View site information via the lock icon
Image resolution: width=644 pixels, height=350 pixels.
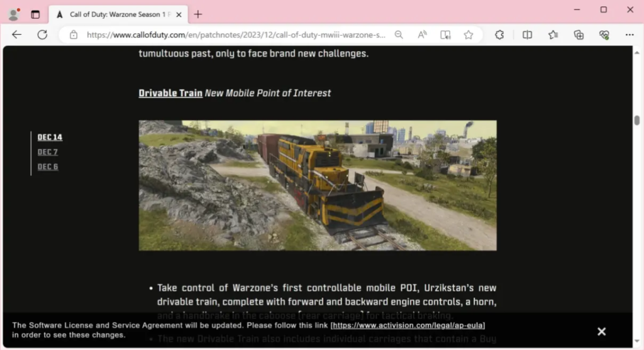click(74, 35)
